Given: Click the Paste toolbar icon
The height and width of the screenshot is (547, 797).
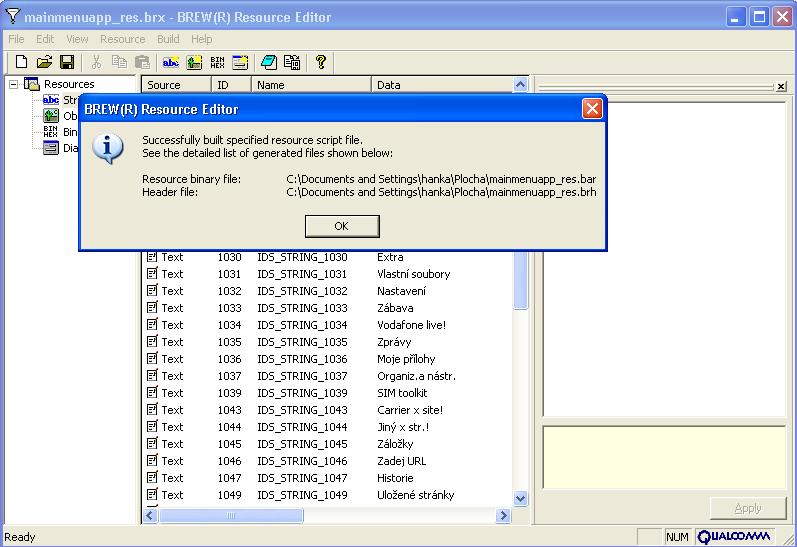Looking at the screenshot, I should [142, 62].
